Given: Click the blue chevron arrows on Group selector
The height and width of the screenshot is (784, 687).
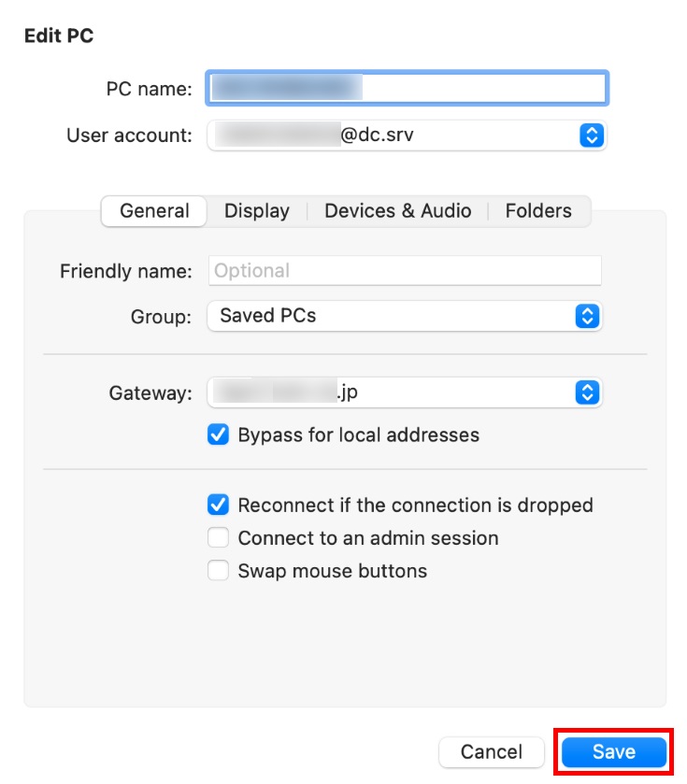Looking at the screenshot, I should 586,316.
